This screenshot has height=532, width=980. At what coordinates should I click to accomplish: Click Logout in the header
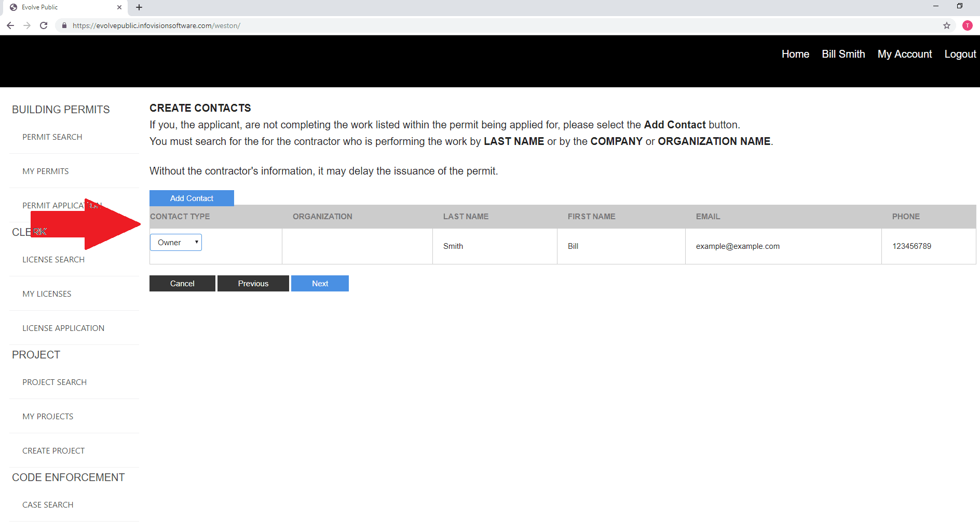pyautogui.click(x=960, y=54)
